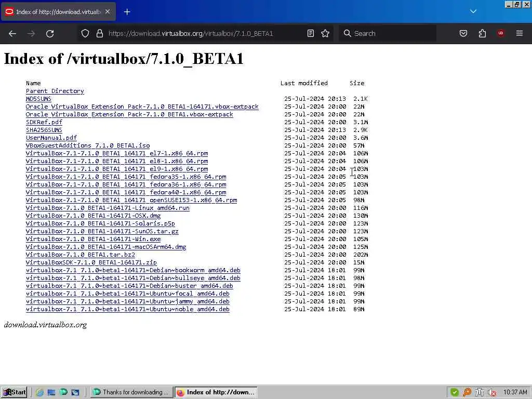Image resolution: width=532 pixels, height=399 pixels.
Task: View site security padlock info
Action: click(x=99, y=33)
